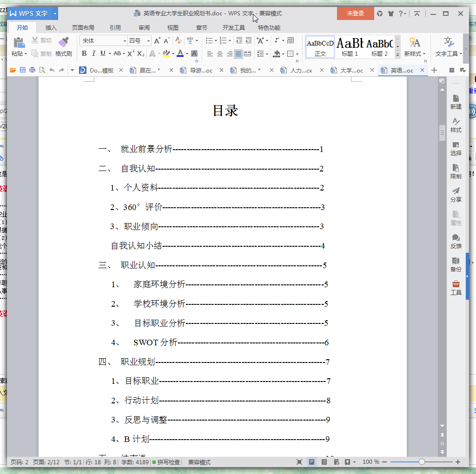This screenshot has height=474, width=476.
Task: Toggle italic formatting button
Action: [93, 54]
